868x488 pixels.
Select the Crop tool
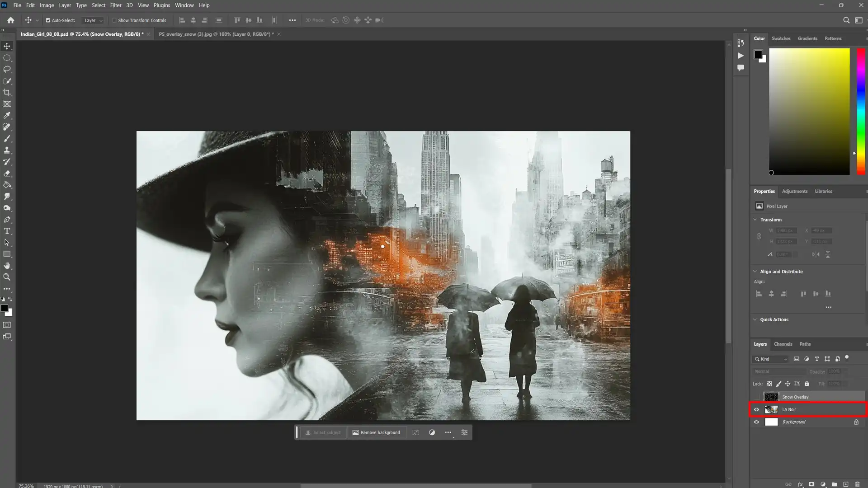point(8,92)
